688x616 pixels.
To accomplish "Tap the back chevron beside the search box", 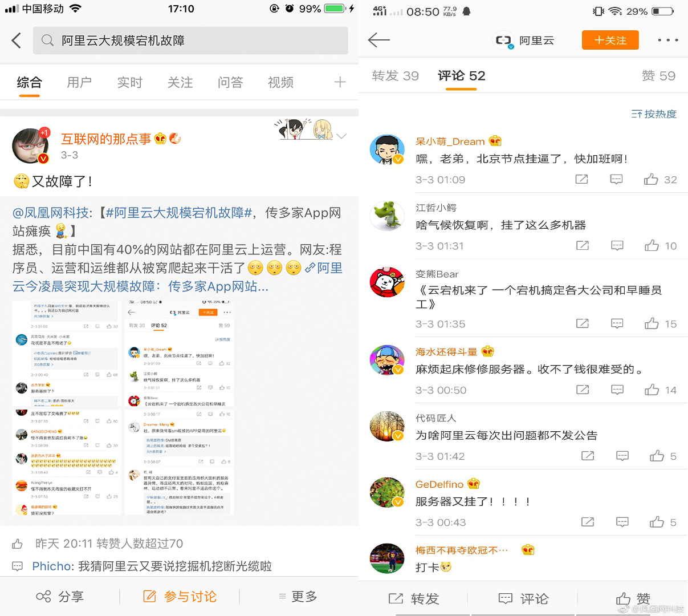I will [x=17, y=40].
